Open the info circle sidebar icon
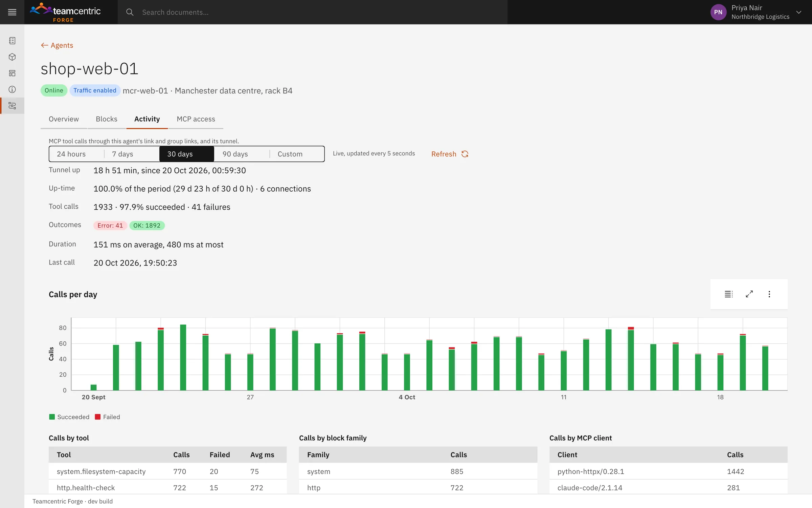812x508 pixels. click(x=12, y=89)
